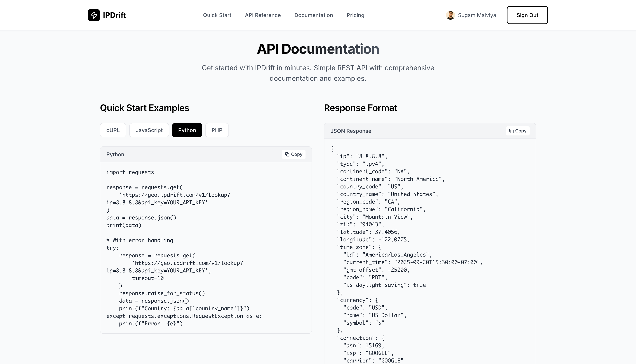The image size is (636, 364).
Task: Show the PHP example tab
Action: point(217,130)
